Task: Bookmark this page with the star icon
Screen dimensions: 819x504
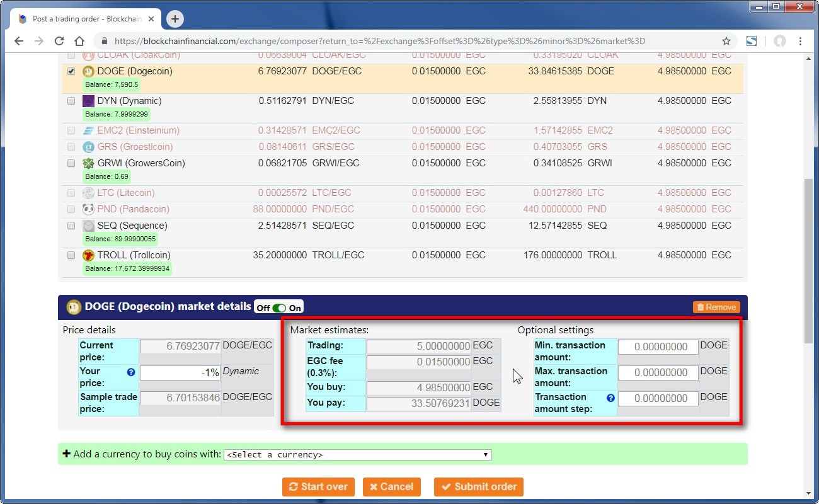Action: click(726, 41)
